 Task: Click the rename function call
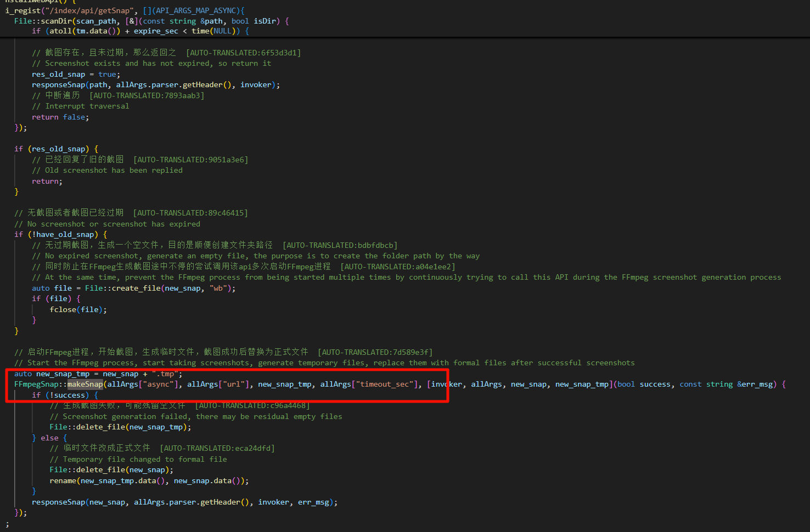[63, 480]
